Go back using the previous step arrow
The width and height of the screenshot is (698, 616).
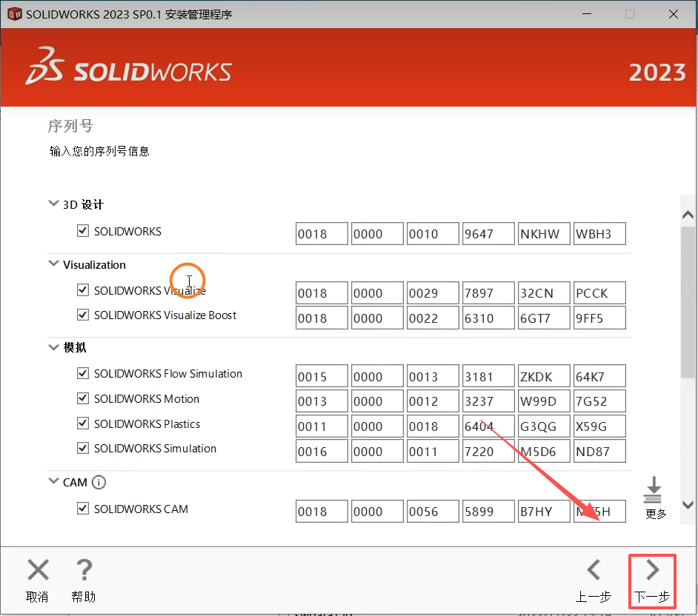[593, 569]
